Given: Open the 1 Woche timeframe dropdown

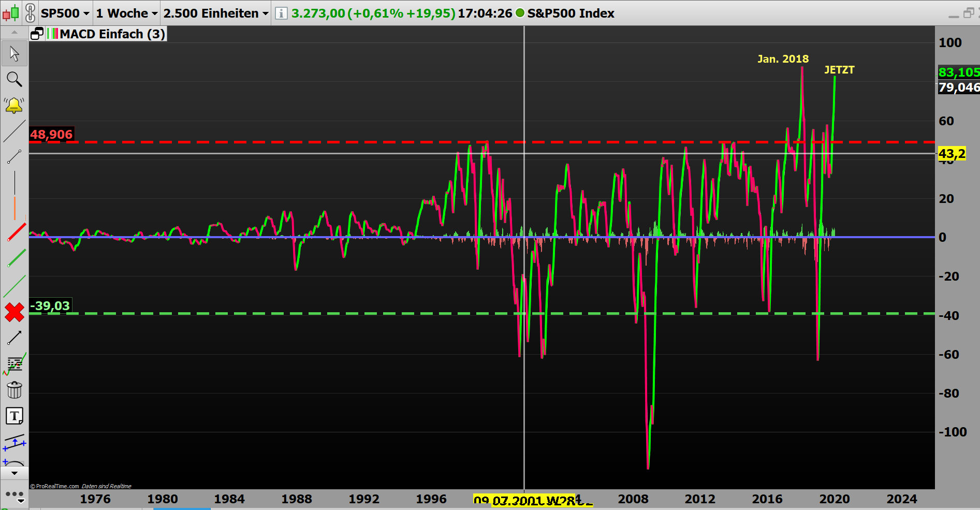Looking at the screenshot, I should (x=126, y=13).
